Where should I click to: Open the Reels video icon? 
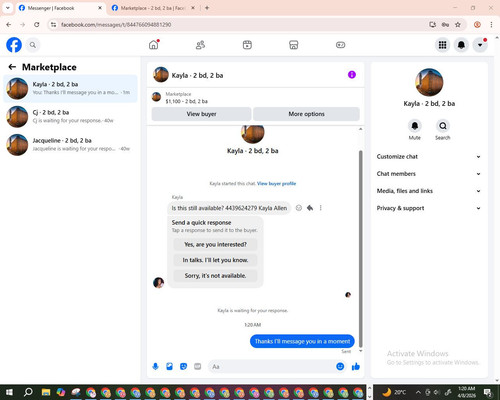coord(247,45)
